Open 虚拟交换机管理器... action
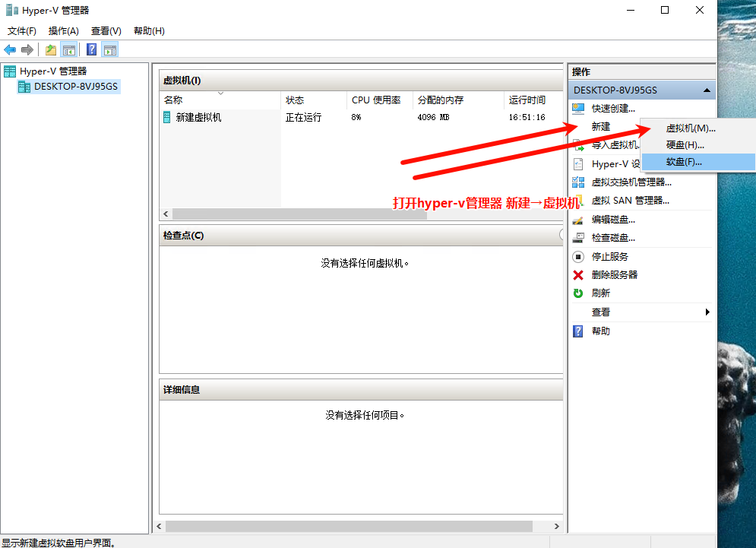This screenshot has height=548, width=756. tap(631, 182)
